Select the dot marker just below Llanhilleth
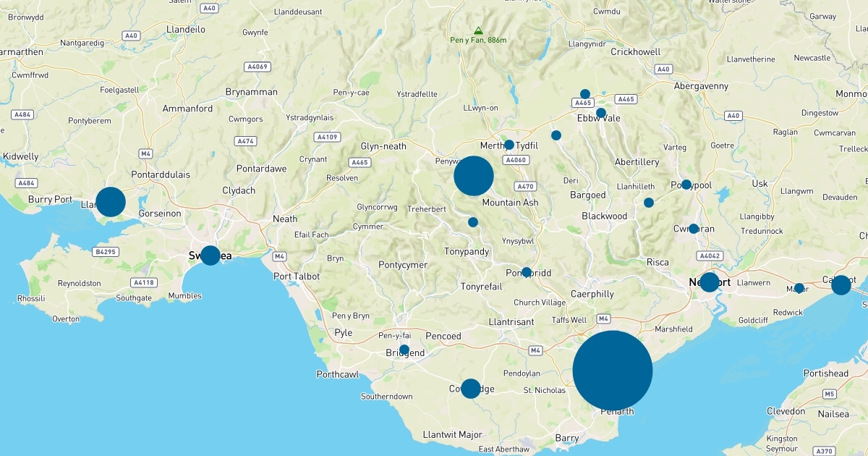The image size is (868, 456). pyautogui.click(x=649, y=203)
